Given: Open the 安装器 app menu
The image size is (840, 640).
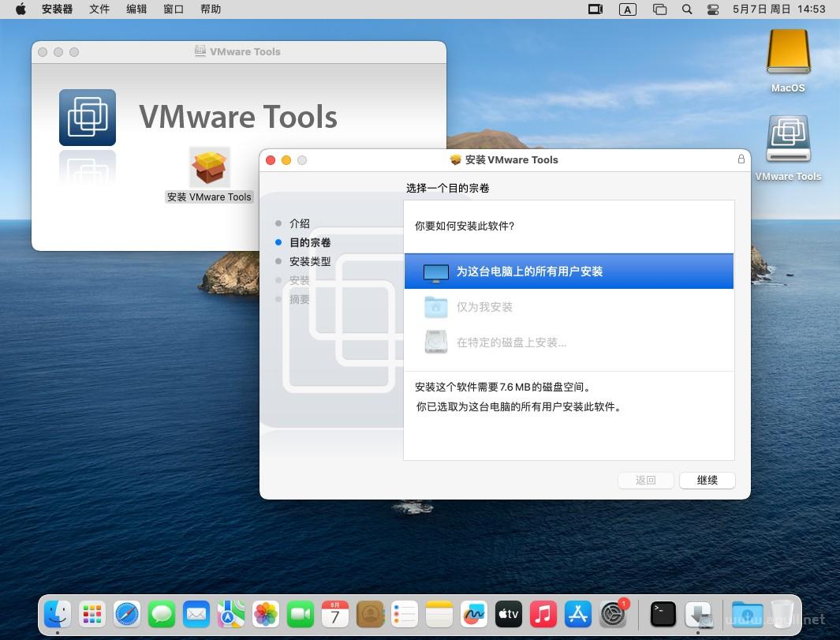Looking at the screenshot, I should pos(57,9).
